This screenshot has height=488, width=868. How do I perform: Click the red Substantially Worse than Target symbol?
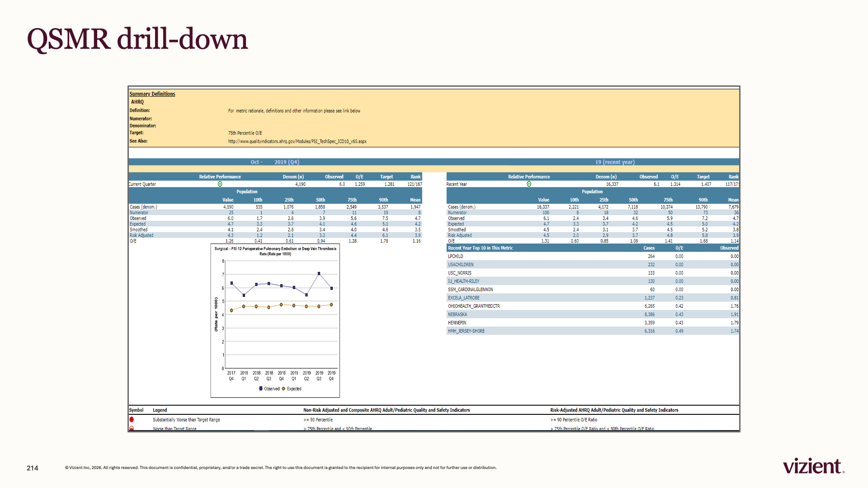coord(132,420)
